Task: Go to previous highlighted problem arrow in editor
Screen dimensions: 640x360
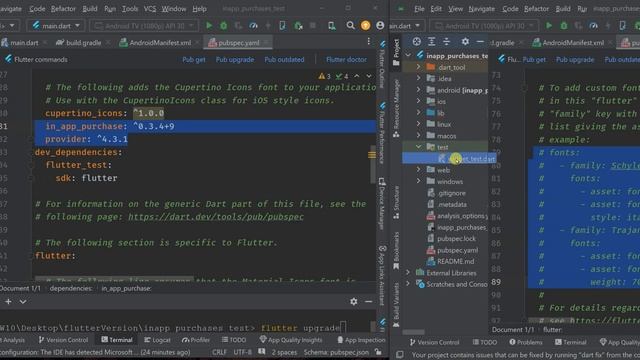Action: [x=357, y=76]
